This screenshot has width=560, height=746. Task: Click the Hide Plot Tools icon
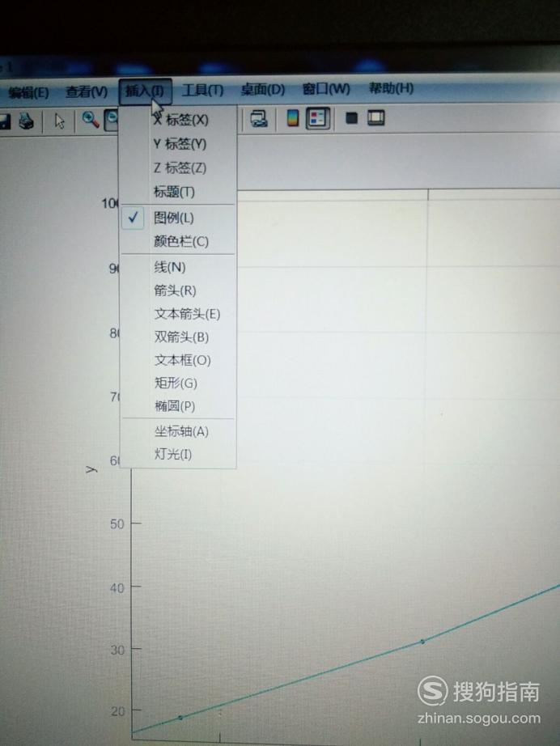click(351, 117)
